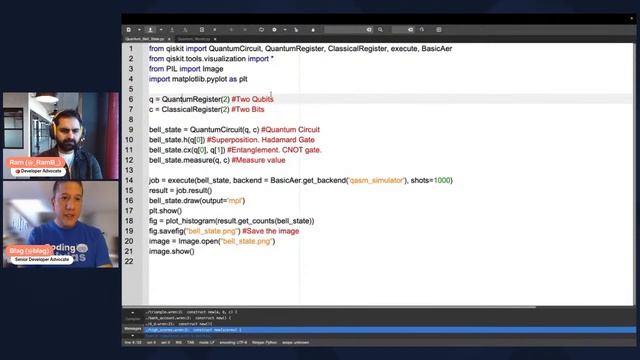Image resolution: width=640 pixels, height=360 pixels.
Task: Select Ram's webcam video thumbnail
Action: 61,136
